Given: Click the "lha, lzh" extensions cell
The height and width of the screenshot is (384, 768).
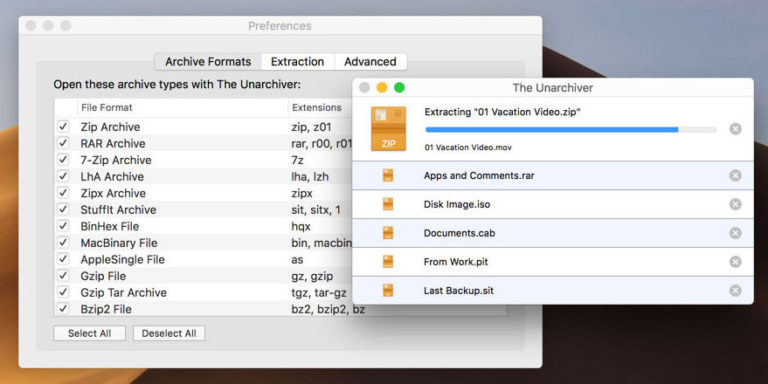Looking at the screenshot, I should click(310, 177).
